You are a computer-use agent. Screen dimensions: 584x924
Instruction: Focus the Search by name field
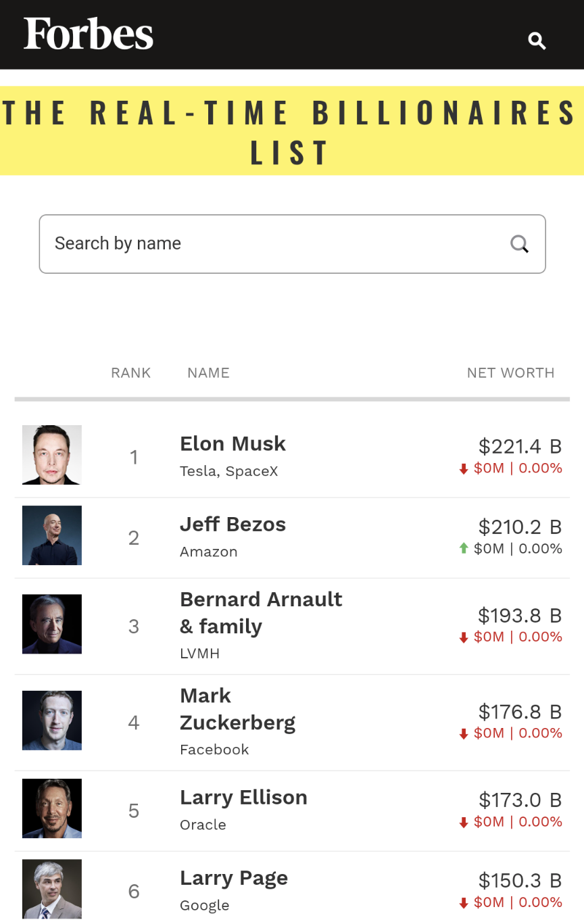point(292,244)
